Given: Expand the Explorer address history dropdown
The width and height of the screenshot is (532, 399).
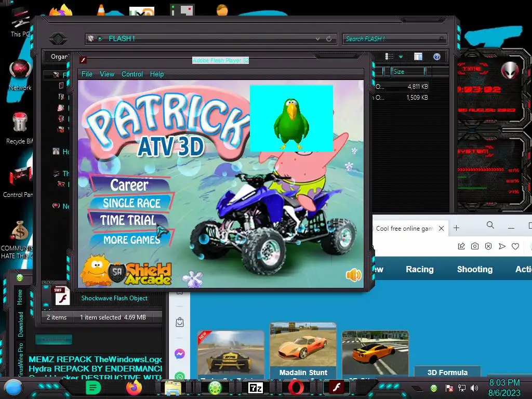Looking at the screenshot, I should 317,38.
